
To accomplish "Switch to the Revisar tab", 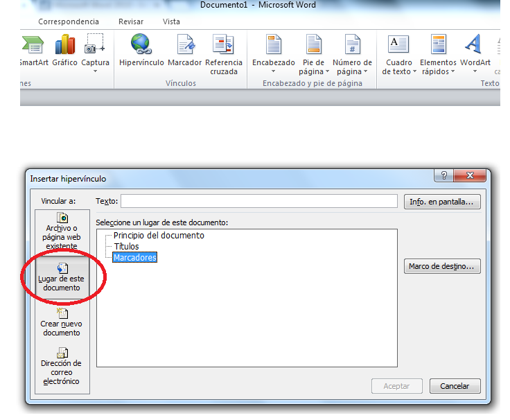I will click(x=131, y=21).
